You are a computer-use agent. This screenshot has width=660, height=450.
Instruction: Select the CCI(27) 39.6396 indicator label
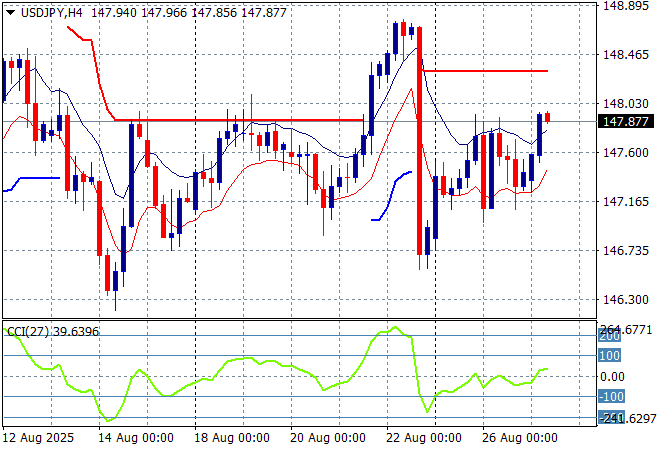pyautogui.click(x=53, y=332)
